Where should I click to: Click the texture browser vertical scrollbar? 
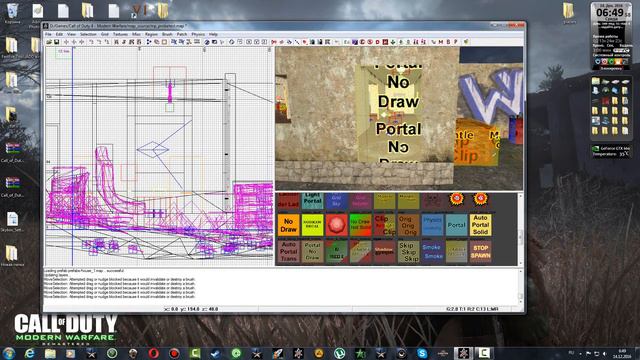[x=520, y=229]
